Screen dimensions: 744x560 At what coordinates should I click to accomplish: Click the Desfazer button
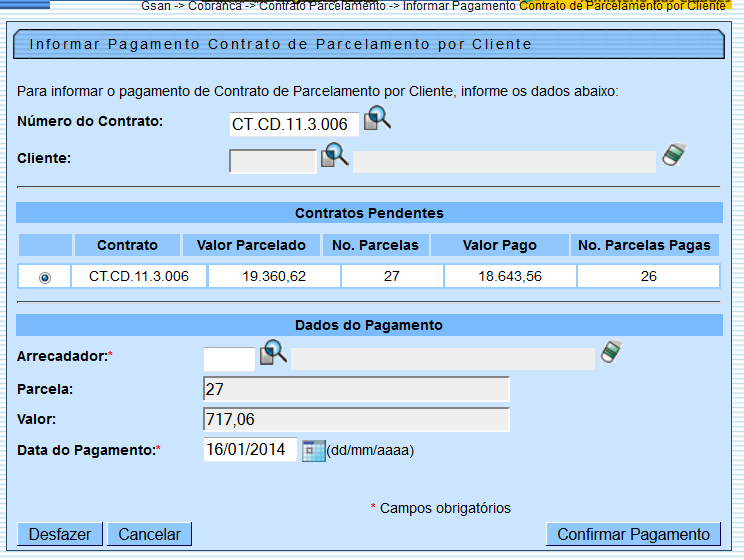click(60, 534)
